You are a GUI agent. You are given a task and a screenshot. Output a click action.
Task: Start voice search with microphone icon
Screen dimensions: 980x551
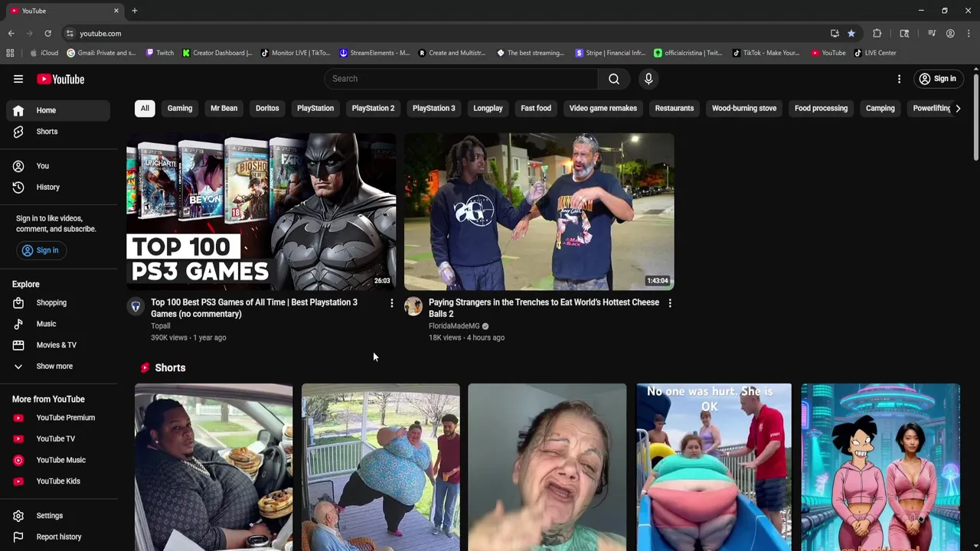click(x=648, y=79)
